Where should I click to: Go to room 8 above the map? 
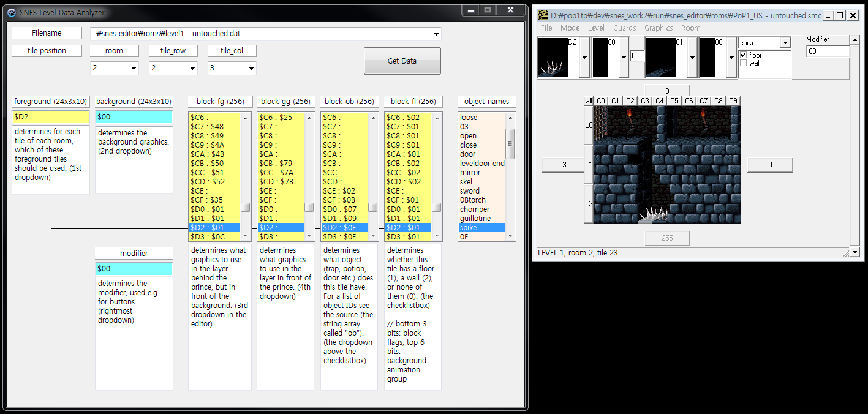coord(667,91)
